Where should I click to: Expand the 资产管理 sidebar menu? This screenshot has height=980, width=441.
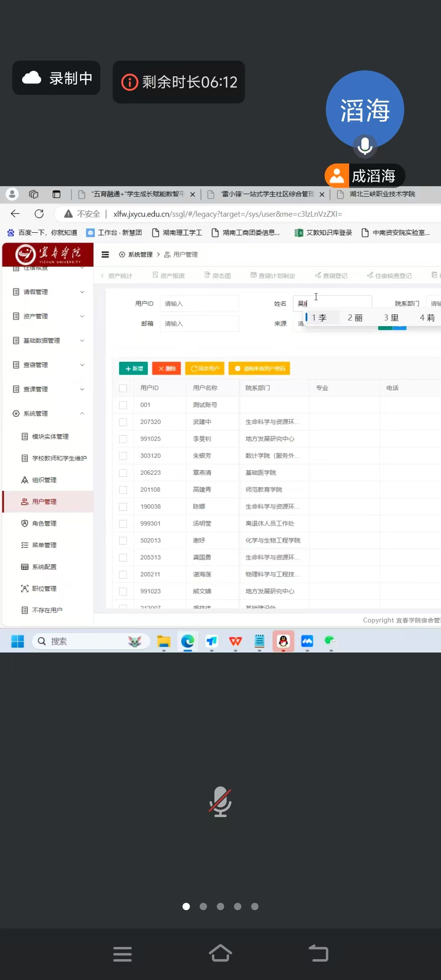[48, 316]
